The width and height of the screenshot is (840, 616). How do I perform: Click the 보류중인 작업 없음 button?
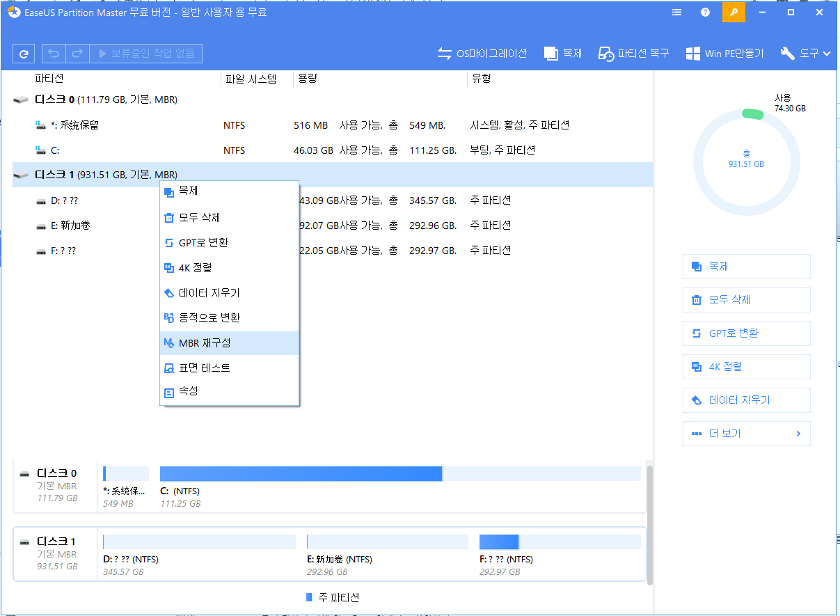point(146,54)
